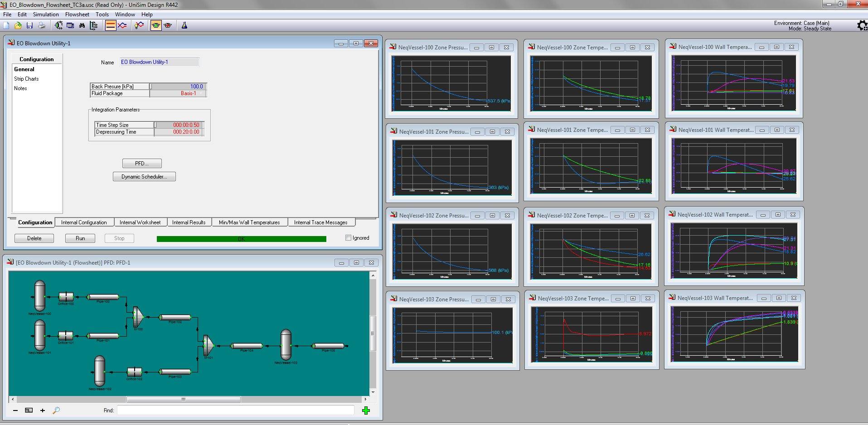Activate the green traffic light solver icon
The image size is (868, 425).
(156, 25)
